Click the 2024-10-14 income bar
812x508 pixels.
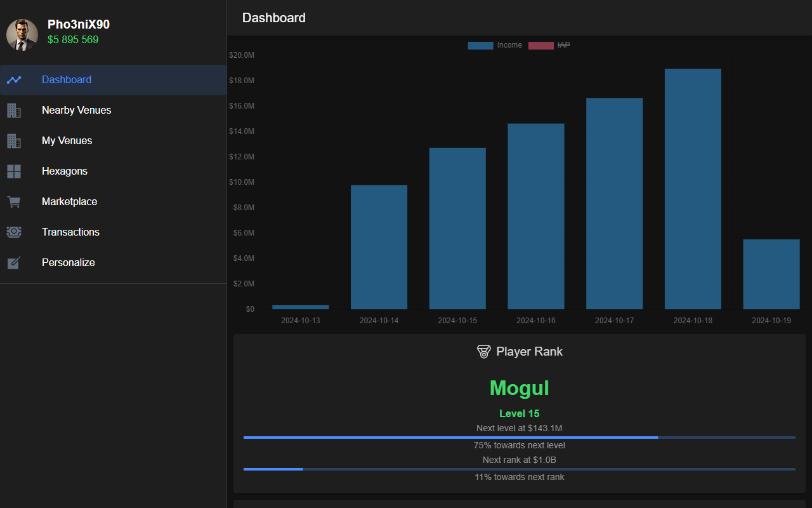pos(379,247)
